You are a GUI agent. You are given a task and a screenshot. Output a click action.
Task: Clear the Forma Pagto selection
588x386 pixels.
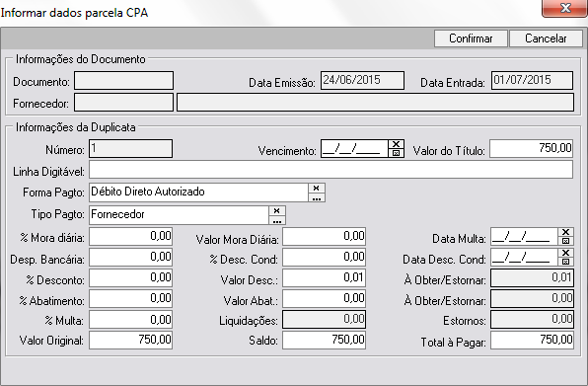(x=317, y=188)
